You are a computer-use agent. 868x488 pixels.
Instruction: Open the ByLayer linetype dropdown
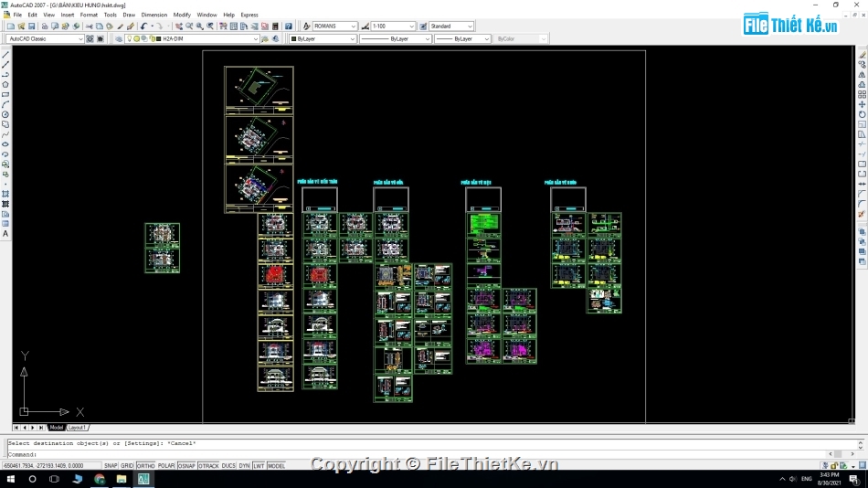point(396,38)
